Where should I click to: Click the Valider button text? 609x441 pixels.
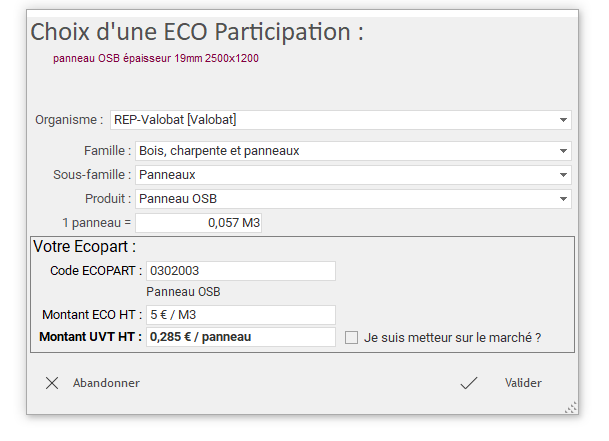[523, 383]
